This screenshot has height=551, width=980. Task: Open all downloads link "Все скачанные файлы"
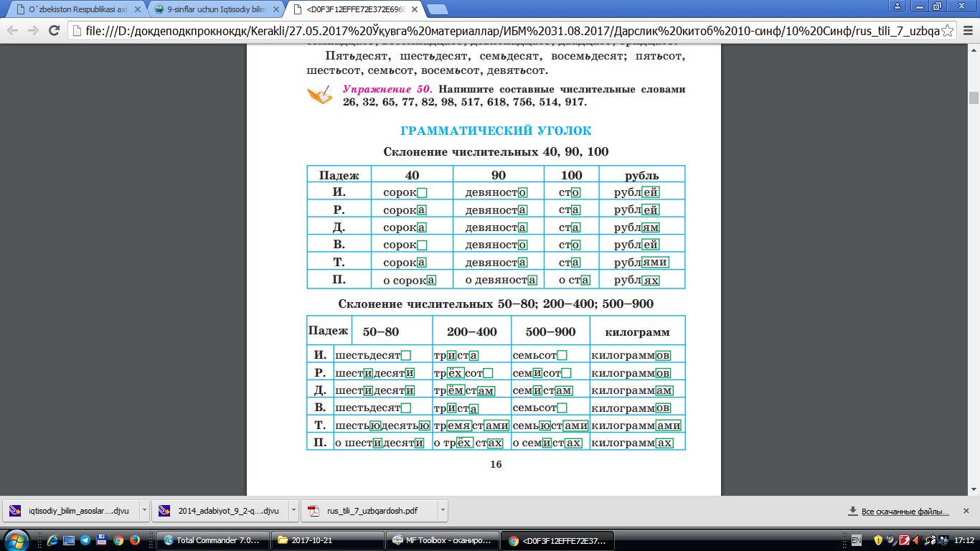(x=899, y=512)
